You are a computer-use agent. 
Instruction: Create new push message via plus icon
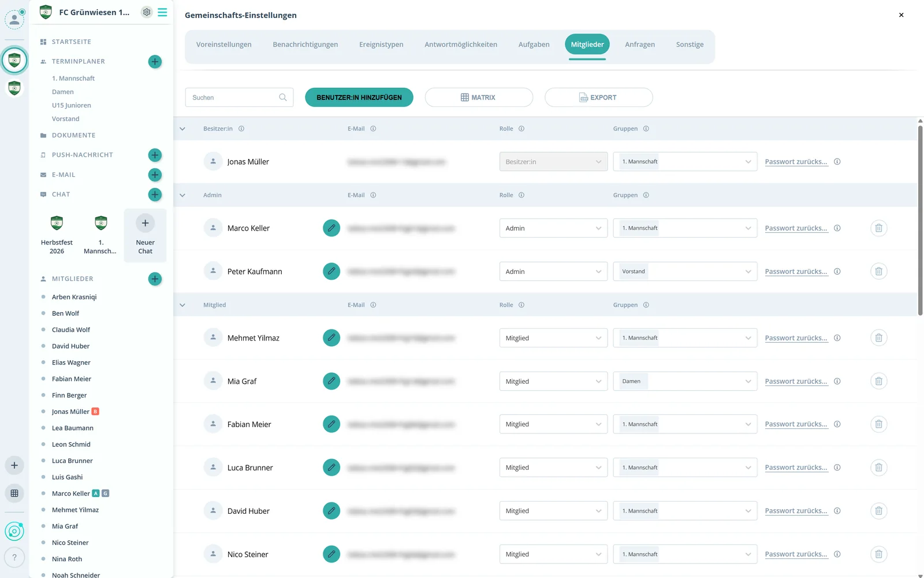tap(155, 155)
